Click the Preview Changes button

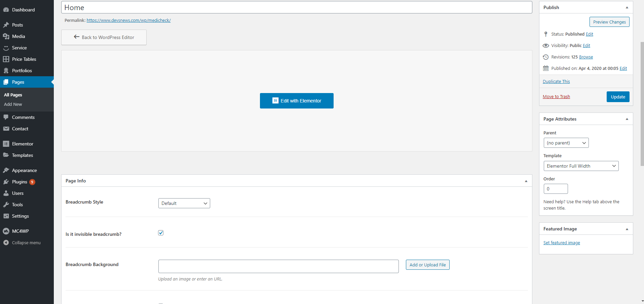pyautogui.click(x=609, y=22)
